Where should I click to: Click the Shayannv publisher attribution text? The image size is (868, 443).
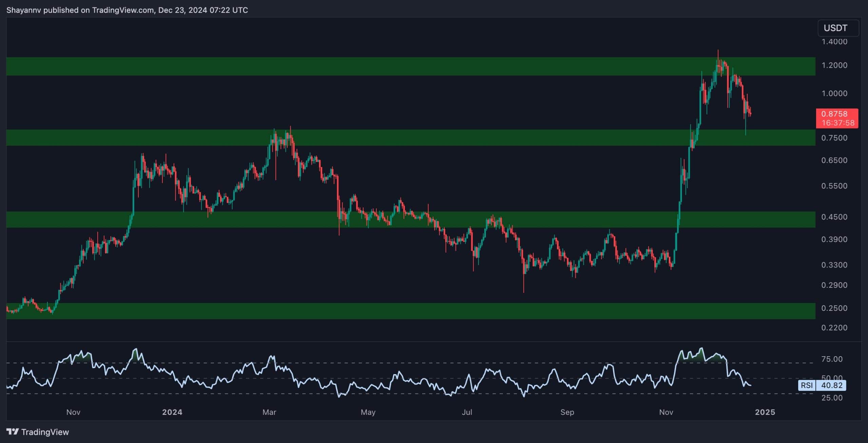pyautogui.click(x=24, y=10)
